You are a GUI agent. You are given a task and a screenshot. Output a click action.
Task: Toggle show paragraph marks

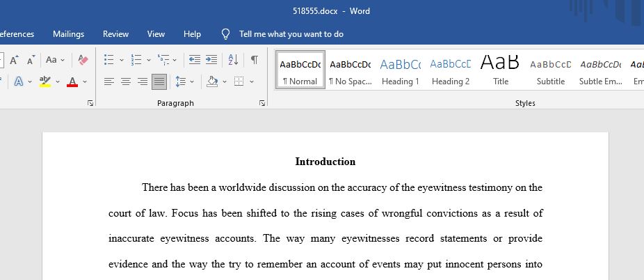[255, 60]
